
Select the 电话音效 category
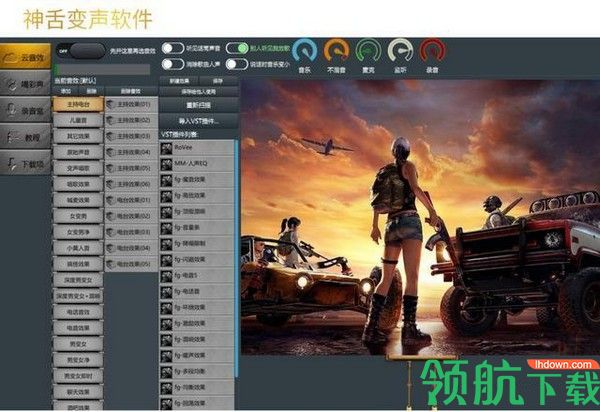click(78, 312)
